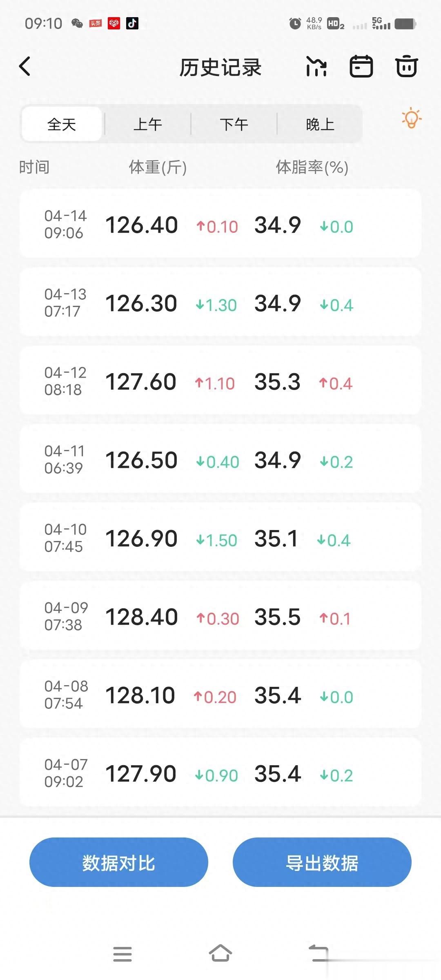This screenshot has height=980, width=441.
Task: Switch to the 下午 tab
Action: click(x=234, y=124)
